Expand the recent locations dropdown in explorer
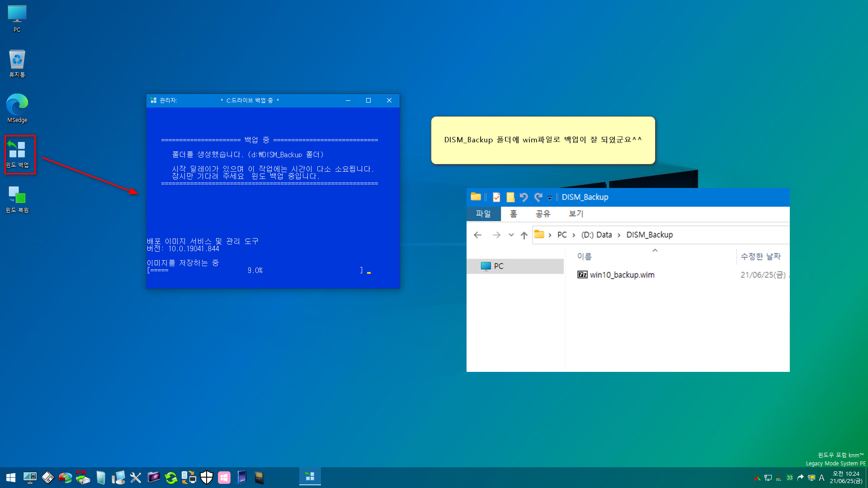This screenshot has width=868, height=488. pos(511,235)
